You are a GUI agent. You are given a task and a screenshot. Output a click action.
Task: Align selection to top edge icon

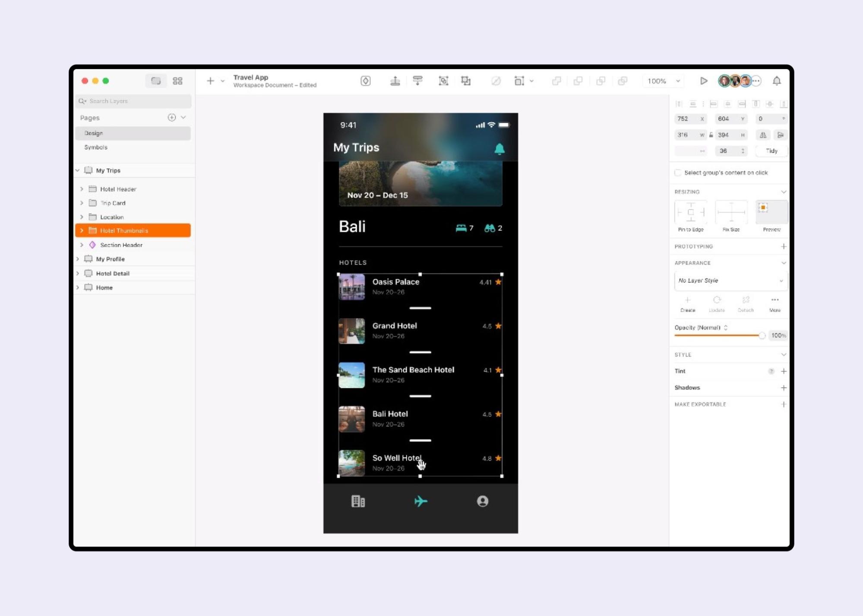756,104
